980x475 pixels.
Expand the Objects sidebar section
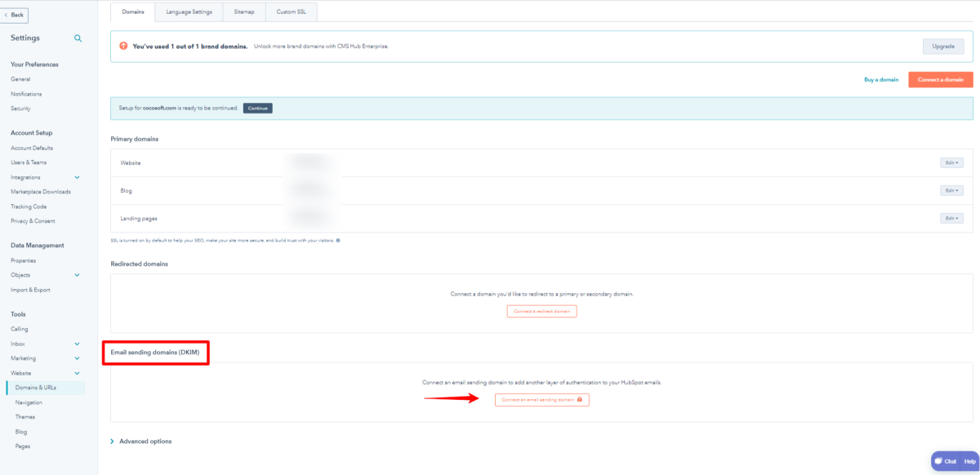point(78,275)
